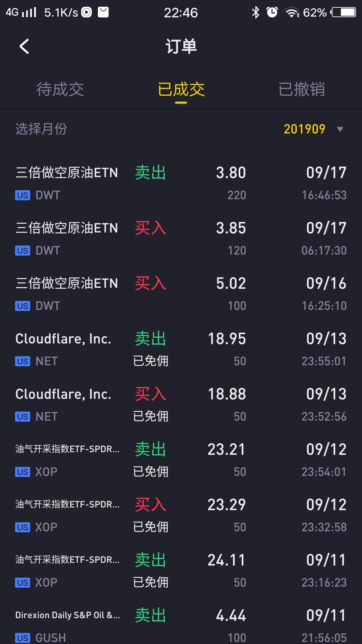Tap the Bluetooth status icon

[x=256, y=12]
